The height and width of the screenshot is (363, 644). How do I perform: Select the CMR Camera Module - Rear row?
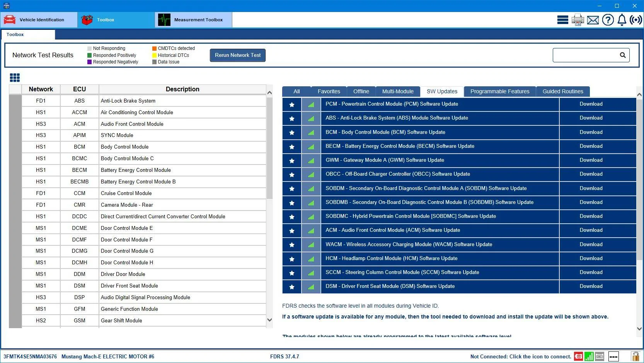point(144,205)
